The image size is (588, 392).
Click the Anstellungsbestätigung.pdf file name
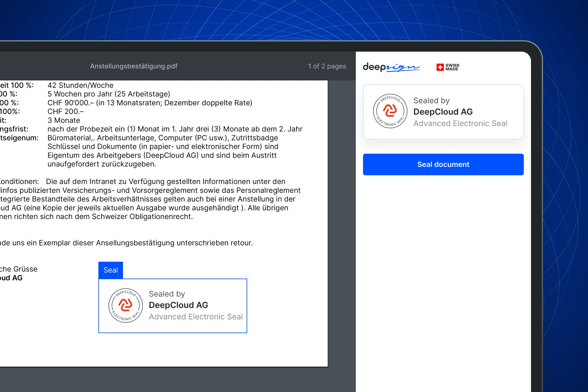pyautogui.click(x=134, y=66)
